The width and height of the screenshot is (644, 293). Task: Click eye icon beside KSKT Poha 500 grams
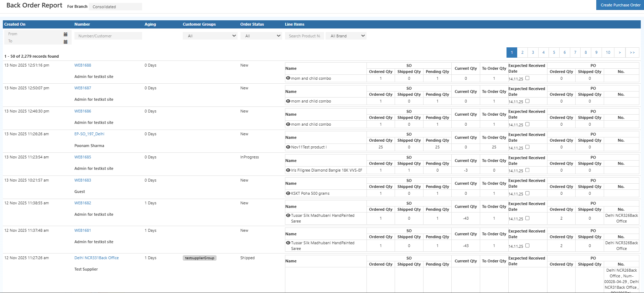pos(288,193)
